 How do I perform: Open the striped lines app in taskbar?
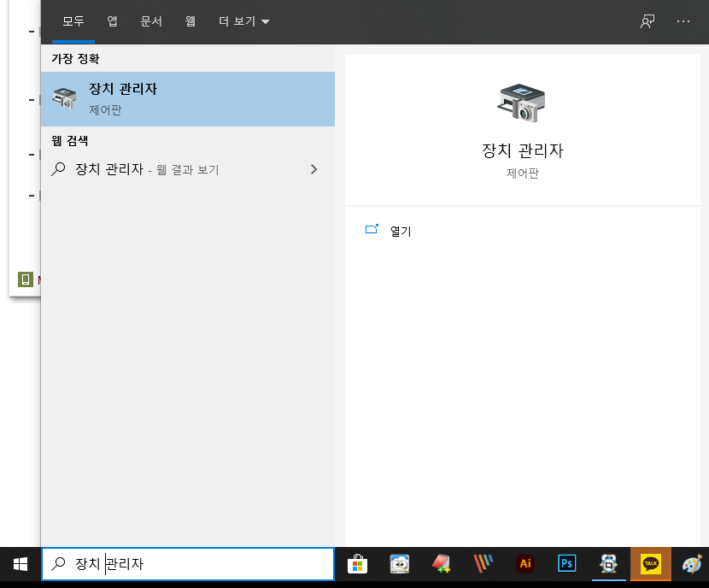pos(483,564)
